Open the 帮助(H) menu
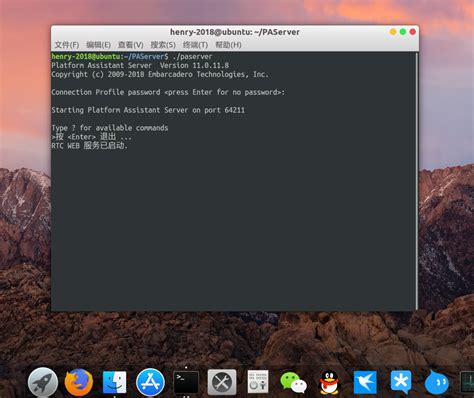The height and width of the screenshot is (398, 474). pos(228,45)
